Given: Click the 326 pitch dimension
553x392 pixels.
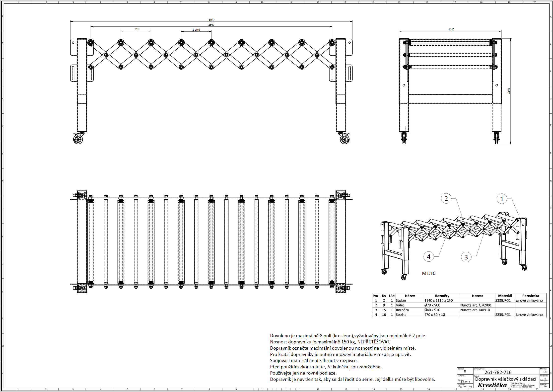Looking at the screenshot, I should click(137, 29).
